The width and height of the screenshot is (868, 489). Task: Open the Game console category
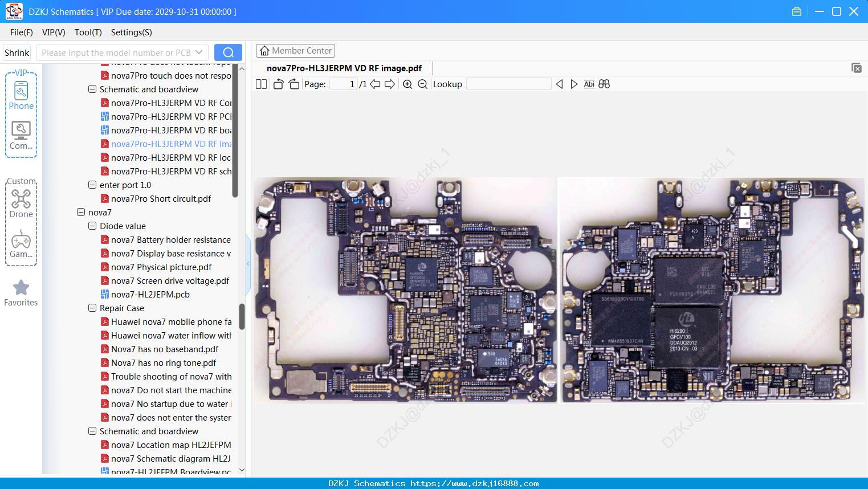[x=21, y=244]
